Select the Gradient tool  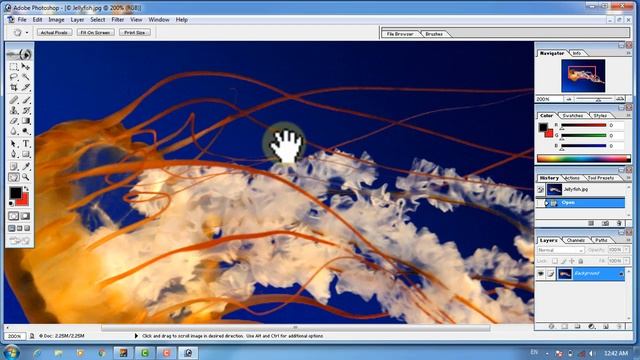(x=26, y=121)
